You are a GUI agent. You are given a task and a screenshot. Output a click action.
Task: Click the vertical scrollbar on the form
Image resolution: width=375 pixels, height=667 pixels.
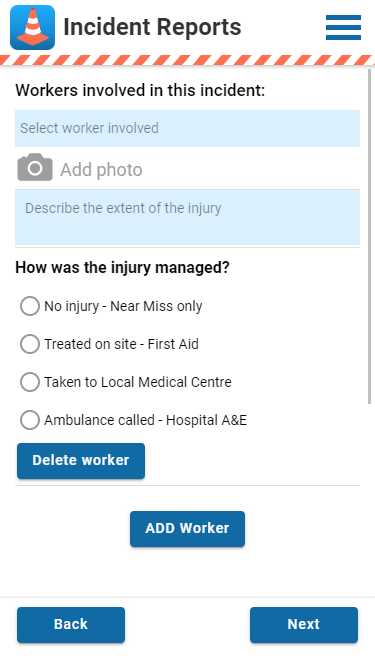click(369, 237)
